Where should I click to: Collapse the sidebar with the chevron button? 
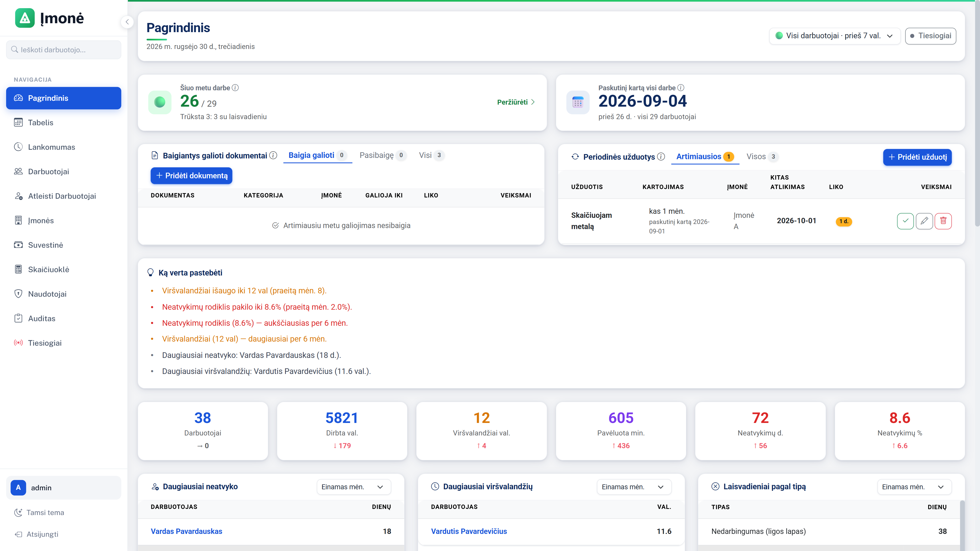(127, 22)
